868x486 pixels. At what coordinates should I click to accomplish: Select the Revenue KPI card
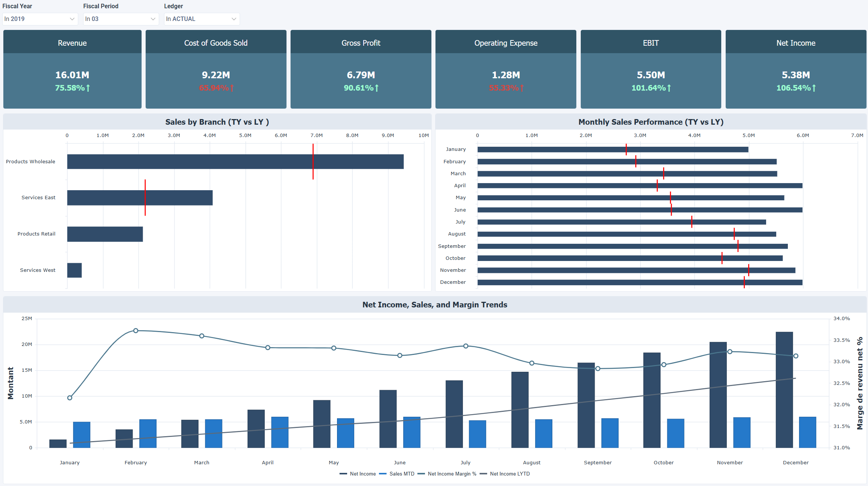(x=72, y=69)
